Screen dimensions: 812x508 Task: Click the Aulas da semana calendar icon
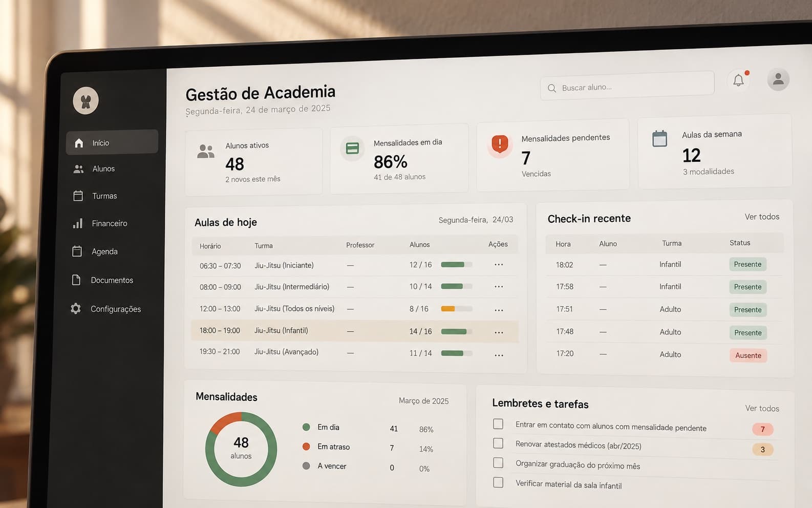click(659, 138)
